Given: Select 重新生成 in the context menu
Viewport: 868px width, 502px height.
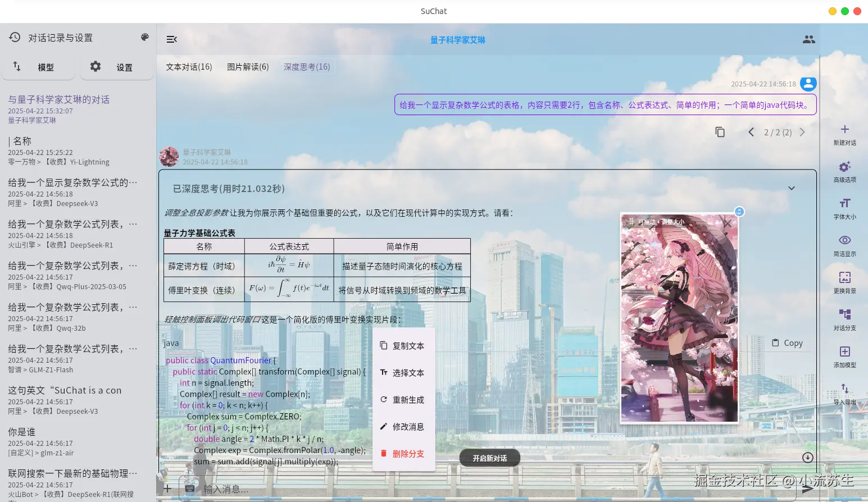Looking at the screenshot, I should tap(408, 400).
